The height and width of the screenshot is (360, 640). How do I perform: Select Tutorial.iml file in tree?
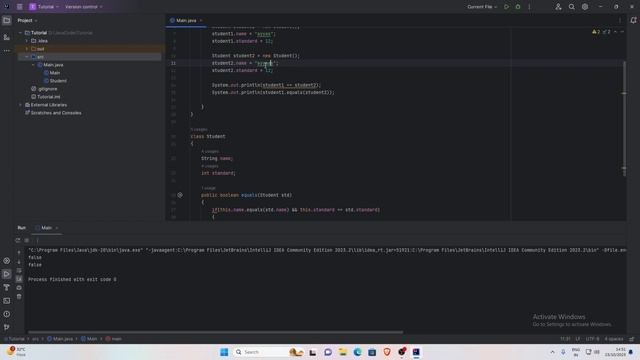tap(49, 97)
